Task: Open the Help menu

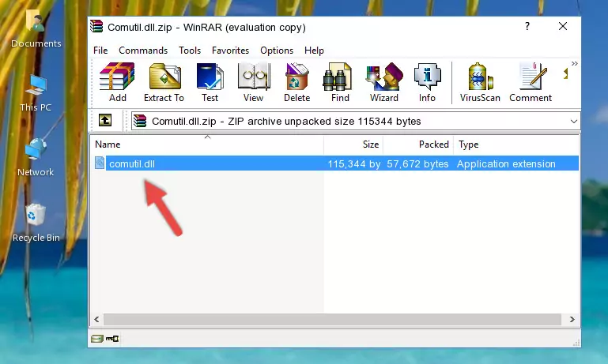Action: pyautogui.click(x=314, y=51)
